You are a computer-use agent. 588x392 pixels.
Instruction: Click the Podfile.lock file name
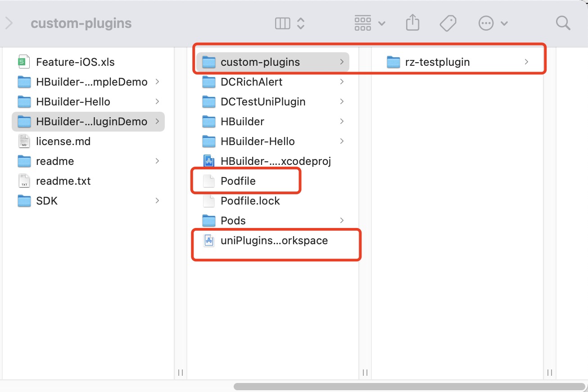(x=250, y=201)
